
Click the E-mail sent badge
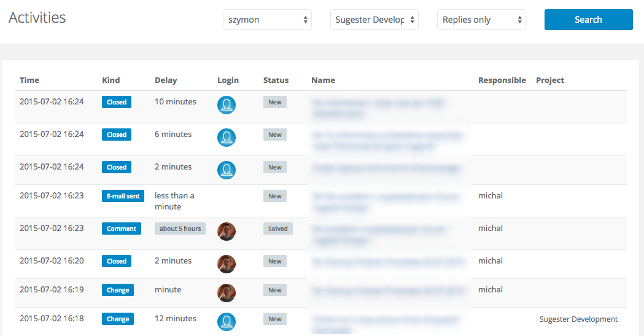(123, 197)
